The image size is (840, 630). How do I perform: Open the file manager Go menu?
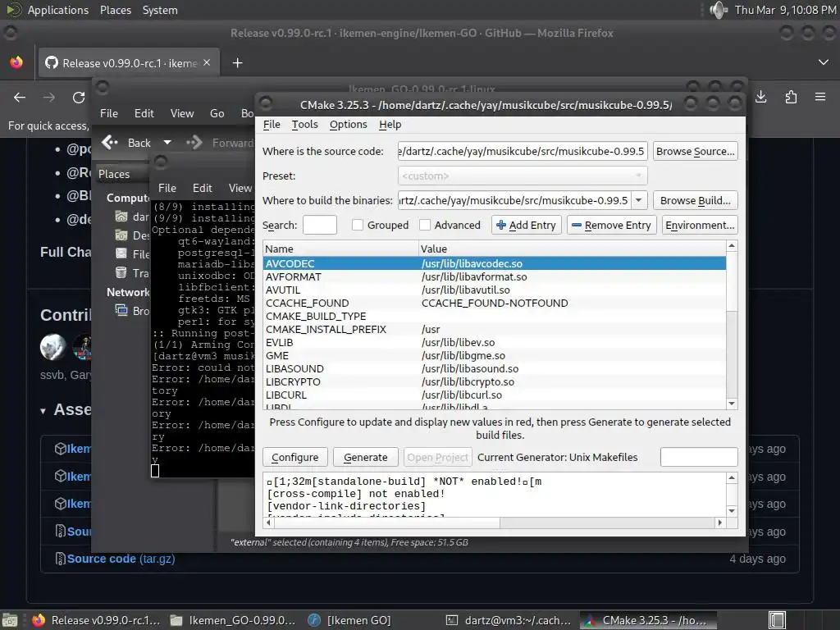[217, 113]
